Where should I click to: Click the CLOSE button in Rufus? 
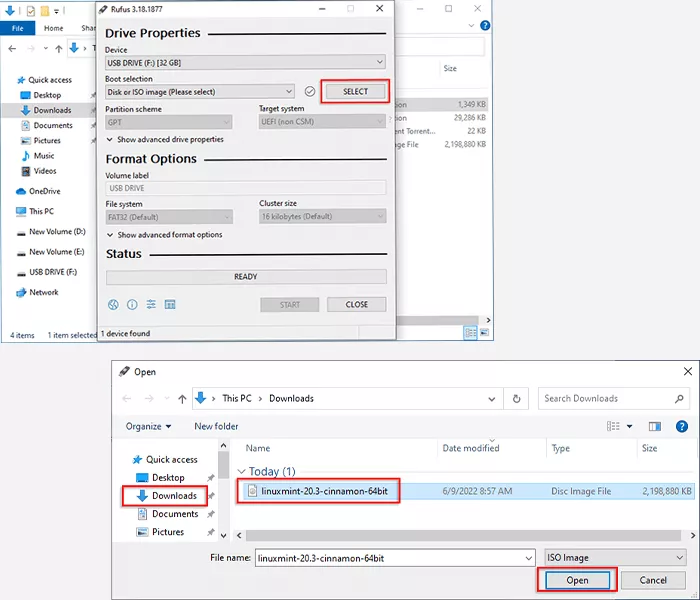[356, 304]
